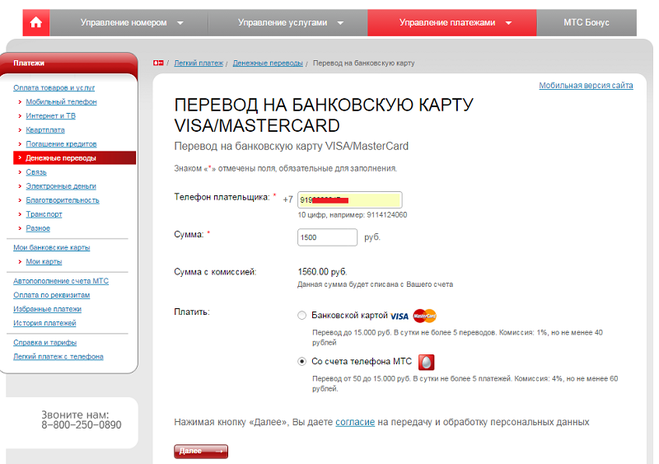Click the MasterCard logo
The width and height of the screenshot is (659, 464).
[424, 316]
